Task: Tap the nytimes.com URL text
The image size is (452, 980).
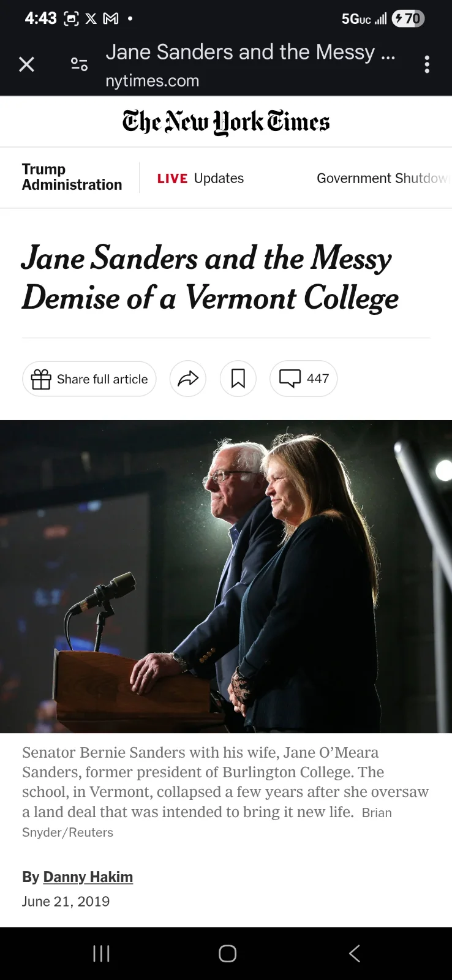Action: [x=152, y=81]
